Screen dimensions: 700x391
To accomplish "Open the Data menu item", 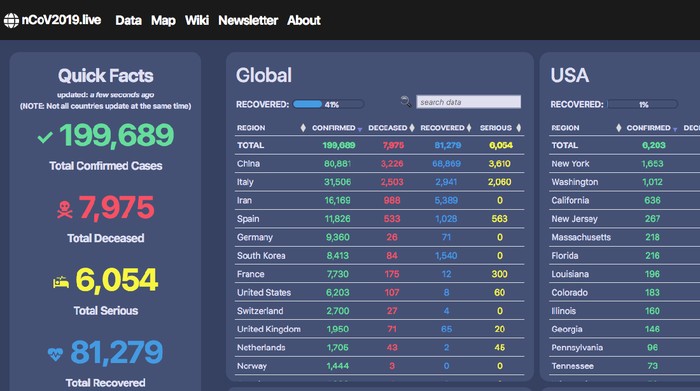I will pos(129,21).
